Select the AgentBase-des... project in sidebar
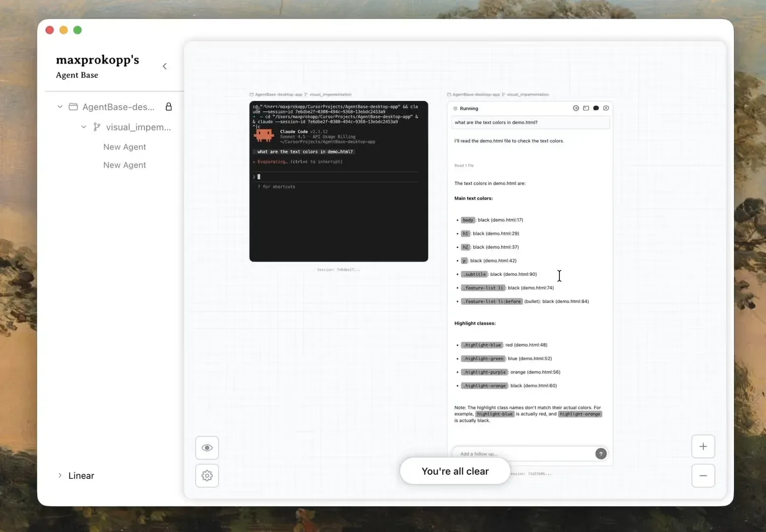The image size is (766, 532). pyautogui.click(x=118, y=107)
